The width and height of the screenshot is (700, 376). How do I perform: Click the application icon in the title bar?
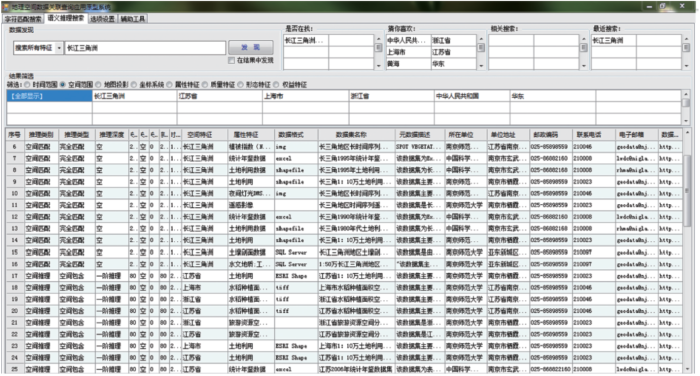pyautogui.click(x=5, y=7)
